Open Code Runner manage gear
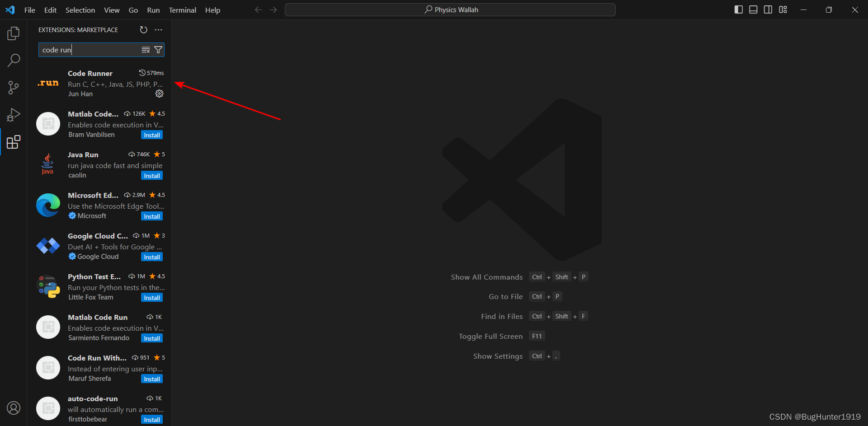The height and width of the screenshot is (426, 868). pyautogui.click(x=159, y=94)
